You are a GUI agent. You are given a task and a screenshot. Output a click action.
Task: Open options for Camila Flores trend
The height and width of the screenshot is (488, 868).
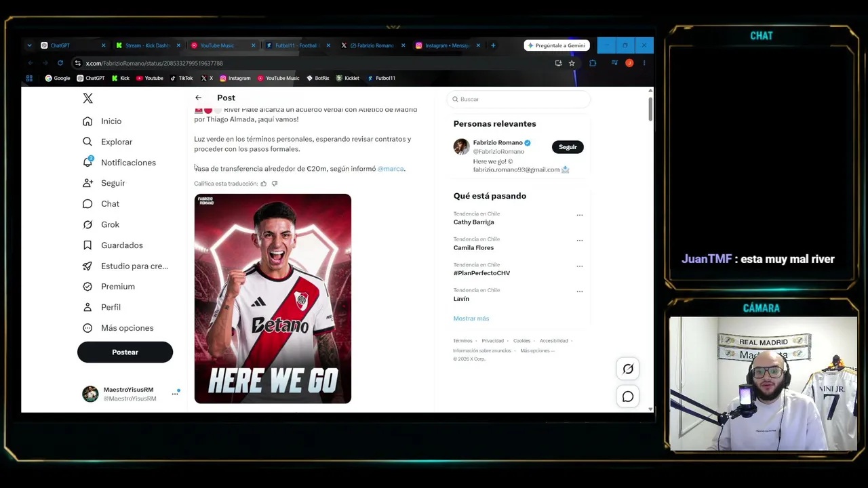(580, 241)
